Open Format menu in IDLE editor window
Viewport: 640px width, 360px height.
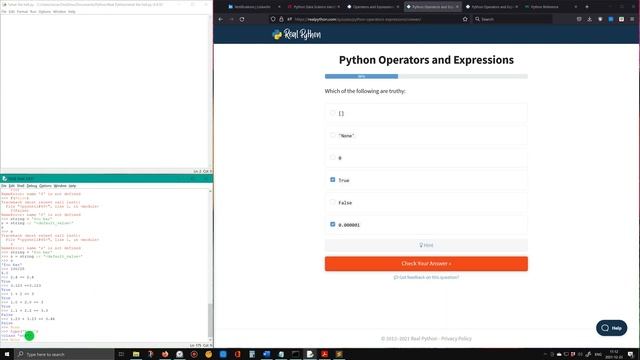pos(22,12)
